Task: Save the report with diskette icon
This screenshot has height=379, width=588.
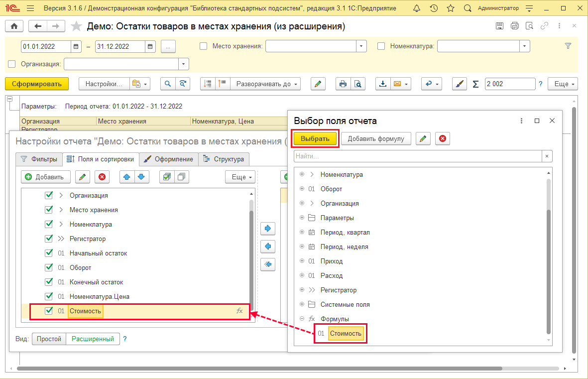Action: click(499, 26)
